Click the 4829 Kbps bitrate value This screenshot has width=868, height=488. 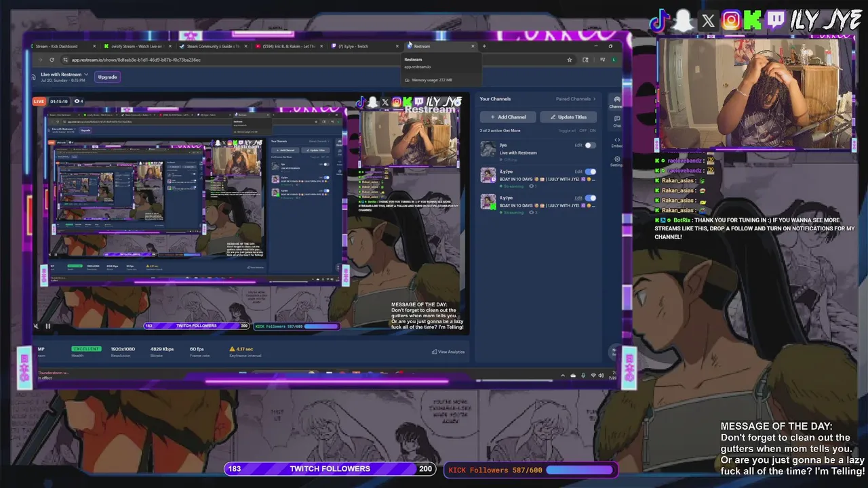pos(162,349)
